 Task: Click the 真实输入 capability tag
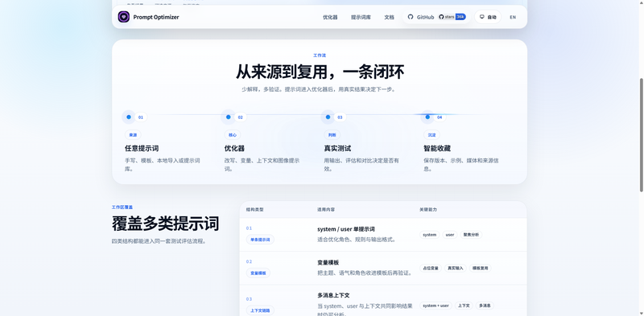tap(455, 268)
